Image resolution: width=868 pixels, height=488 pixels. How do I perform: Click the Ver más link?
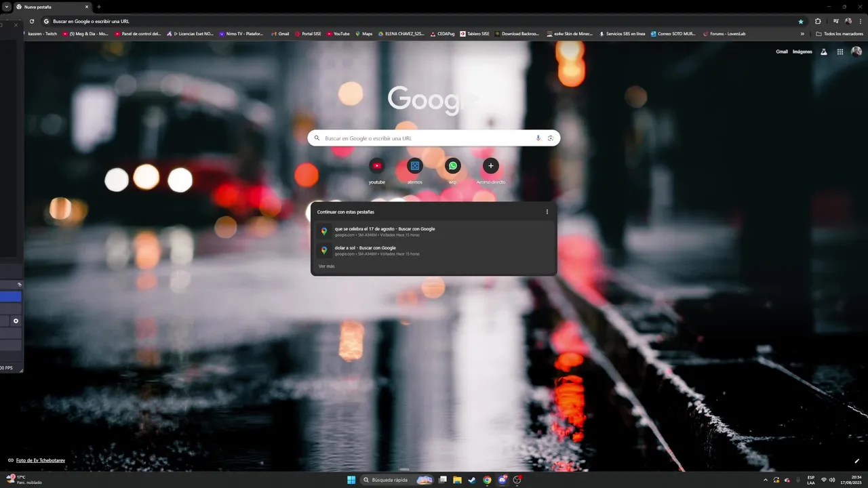pyautogui.click(x=326, y=266)
